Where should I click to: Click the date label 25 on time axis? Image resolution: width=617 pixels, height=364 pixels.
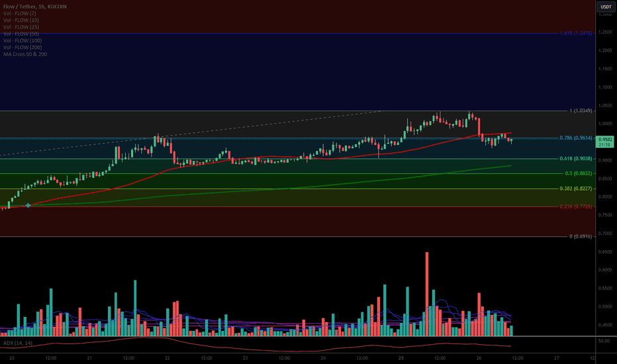click(x=401, y=358)
